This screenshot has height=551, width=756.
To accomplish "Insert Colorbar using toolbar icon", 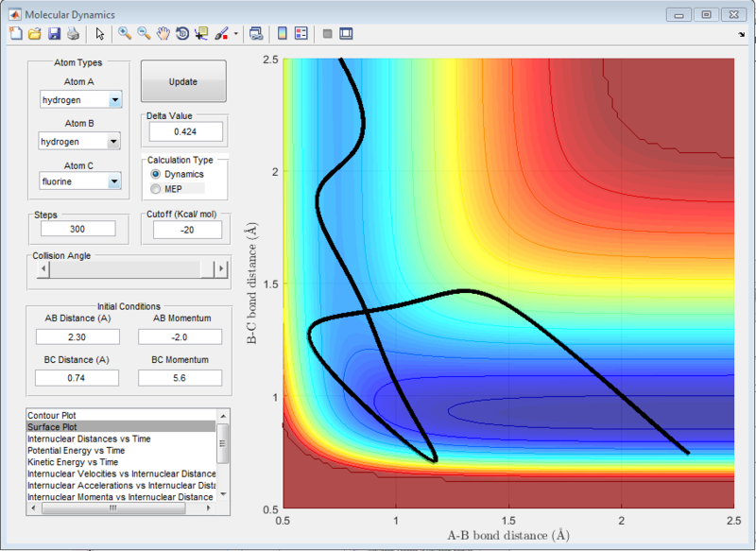I will (x=282, y=33).
